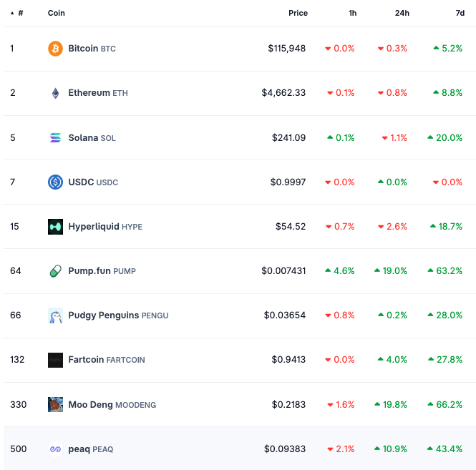This screenshot has height=470, width=476.
Task: Click Bitcoin's price $115,948
Action: tap(286, 49)
